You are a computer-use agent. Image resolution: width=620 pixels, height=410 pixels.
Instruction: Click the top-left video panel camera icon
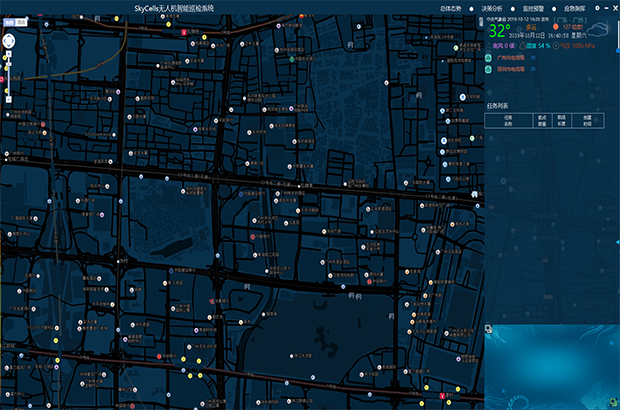[x=488, y=328]
